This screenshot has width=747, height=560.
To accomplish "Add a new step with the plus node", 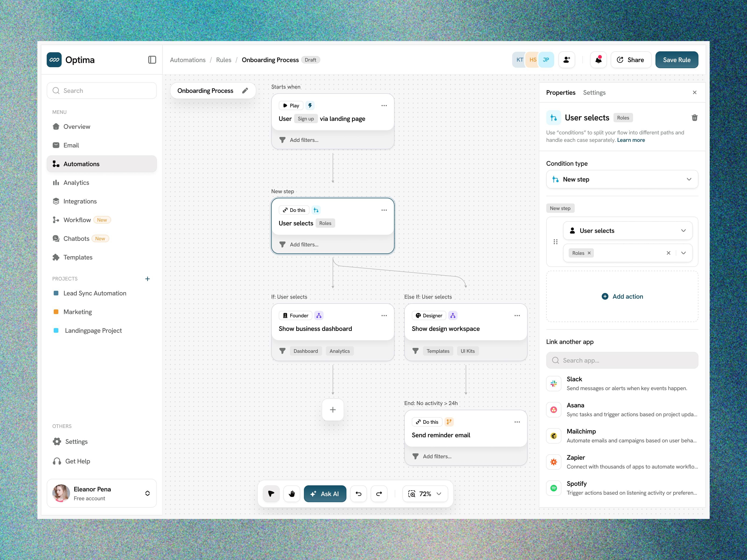I will tap(333, 409).
